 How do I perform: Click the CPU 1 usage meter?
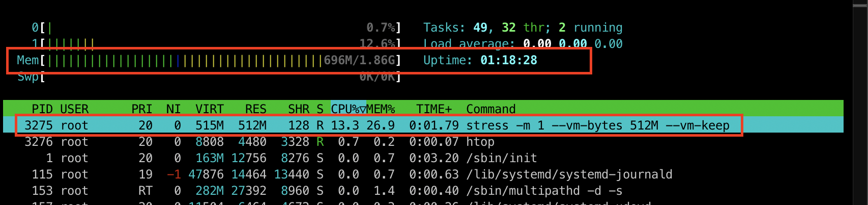tap(216, 44)
